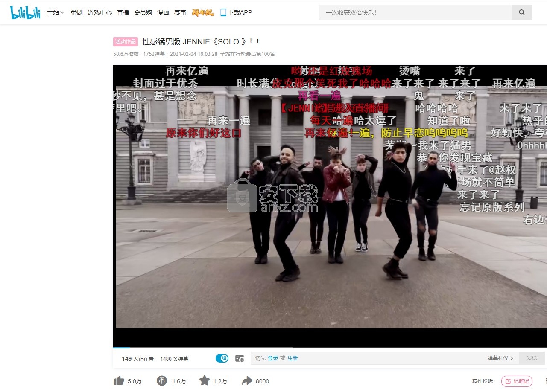The height and width of the screenshot is (392, 547).
Task: Open the 直播 page
Action: click(x=123, y=12)
